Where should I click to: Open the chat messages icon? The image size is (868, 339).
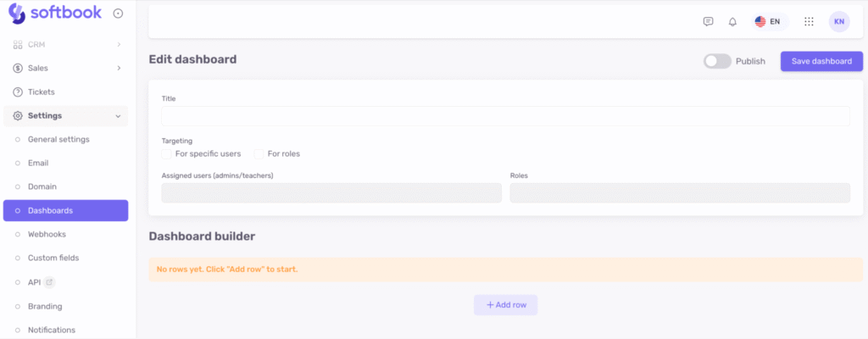click(x=708, y=22)
